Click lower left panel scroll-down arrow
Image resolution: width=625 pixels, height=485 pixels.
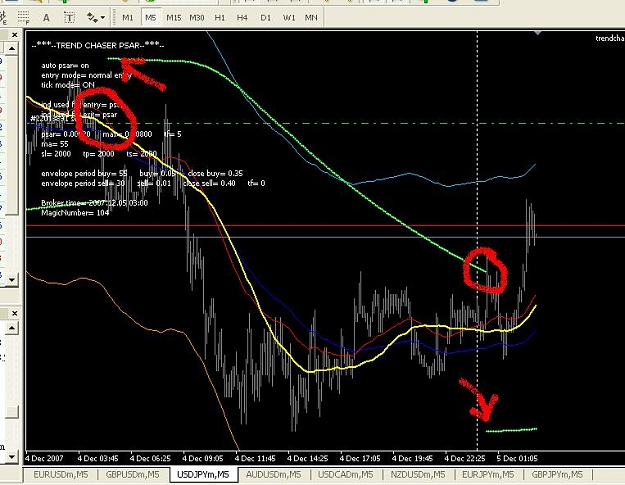(12, 457)
